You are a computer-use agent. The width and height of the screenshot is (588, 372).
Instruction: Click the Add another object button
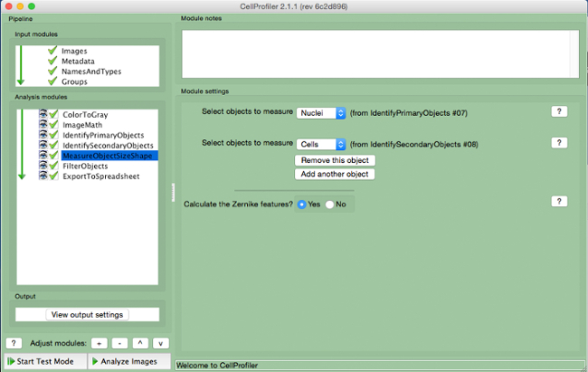[334, 174]
